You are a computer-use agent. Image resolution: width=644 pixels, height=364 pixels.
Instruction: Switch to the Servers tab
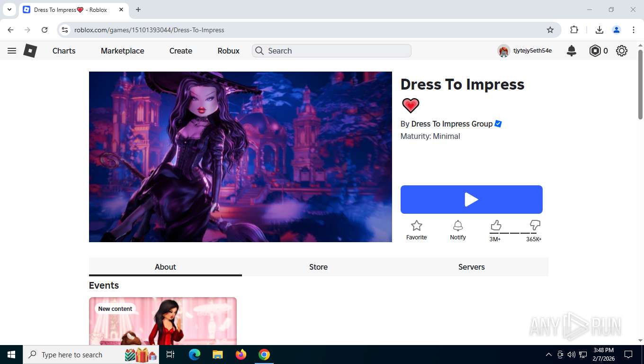pyautogui.click(x=472, y=267)
